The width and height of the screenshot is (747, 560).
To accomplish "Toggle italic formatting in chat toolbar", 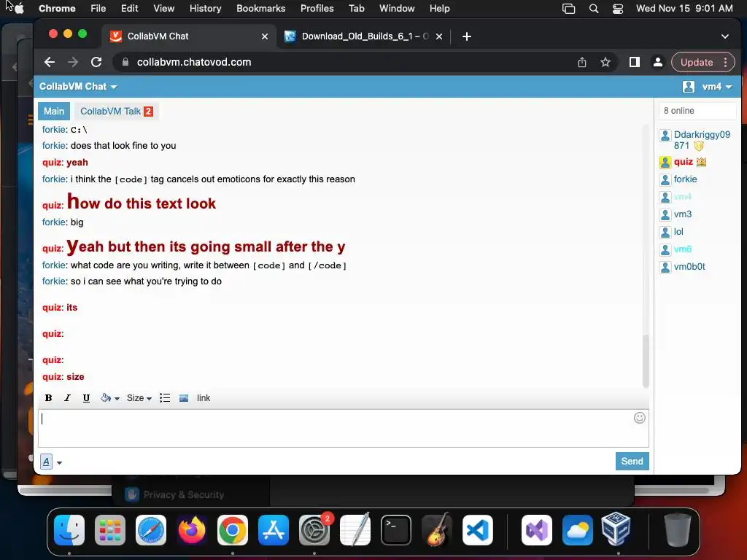I will pyautogui.click(x=67, y=398).
